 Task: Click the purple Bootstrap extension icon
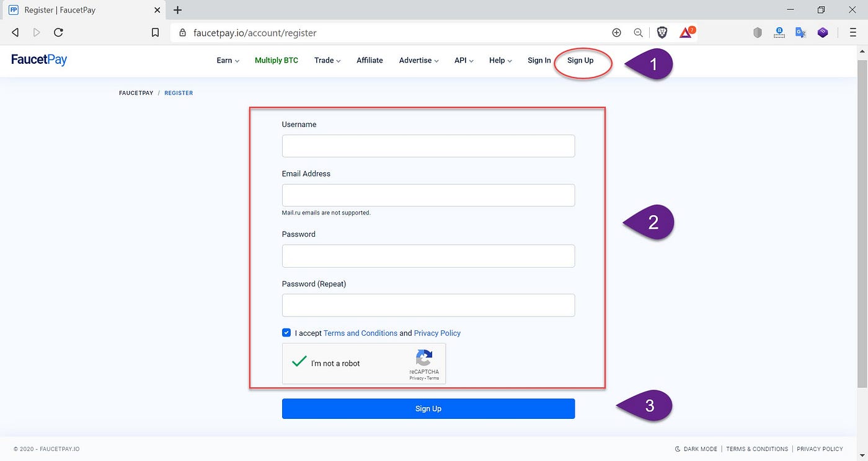(x=823, y=32)
